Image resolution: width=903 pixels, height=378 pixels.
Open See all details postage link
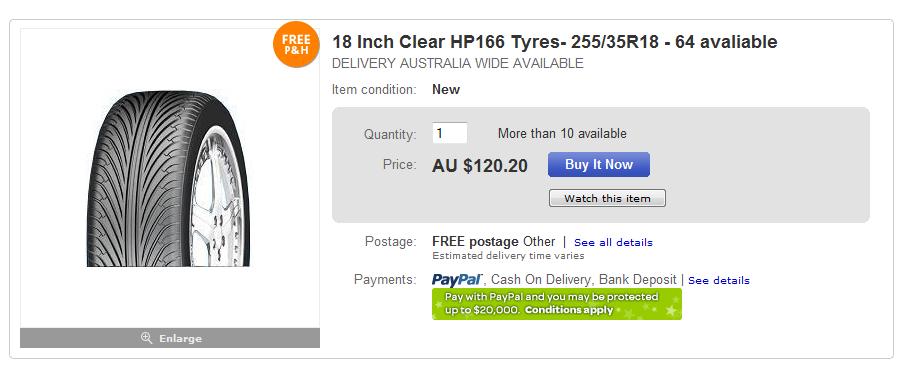613,243
